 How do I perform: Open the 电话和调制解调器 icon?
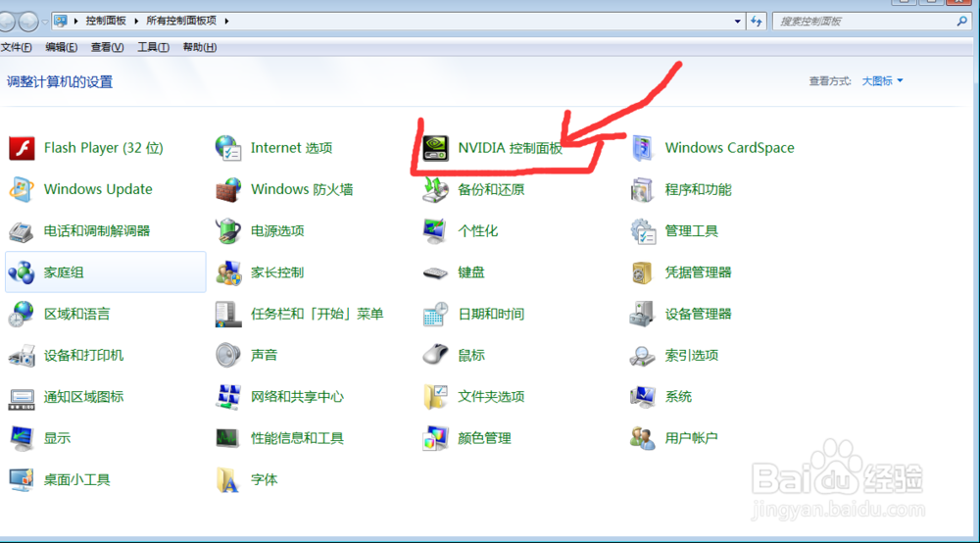22,231
